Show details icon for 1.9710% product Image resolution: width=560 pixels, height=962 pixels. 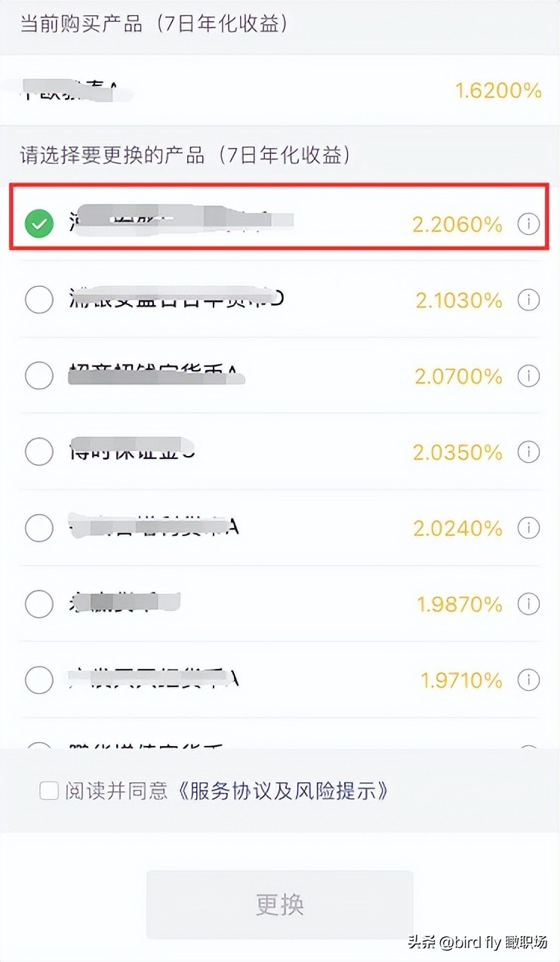[528, 680]
